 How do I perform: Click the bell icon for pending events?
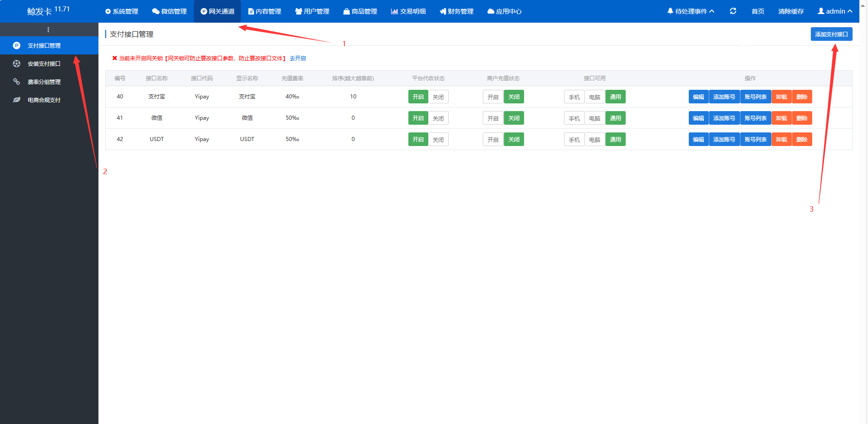pos(670,11)
